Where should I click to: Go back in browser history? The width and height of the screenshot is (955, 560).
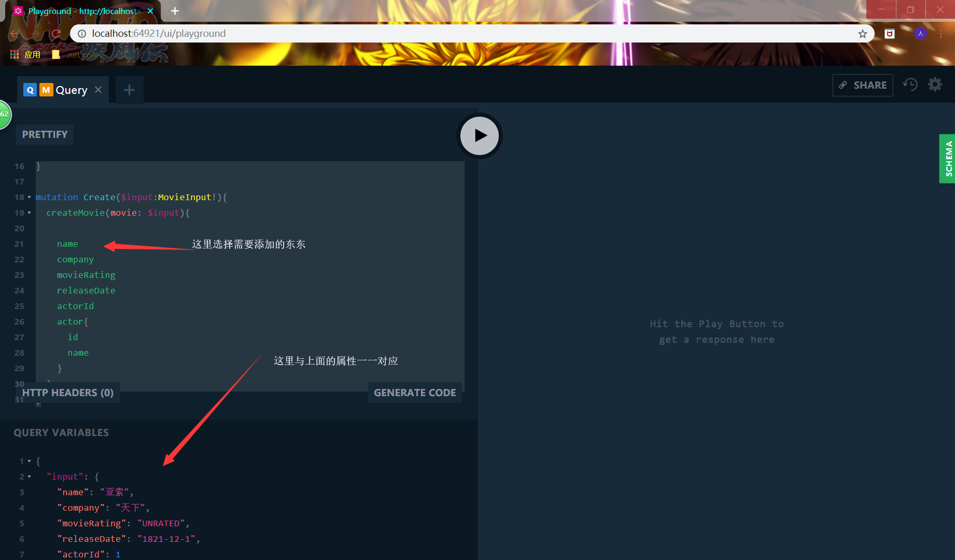(x=15, y=34)
